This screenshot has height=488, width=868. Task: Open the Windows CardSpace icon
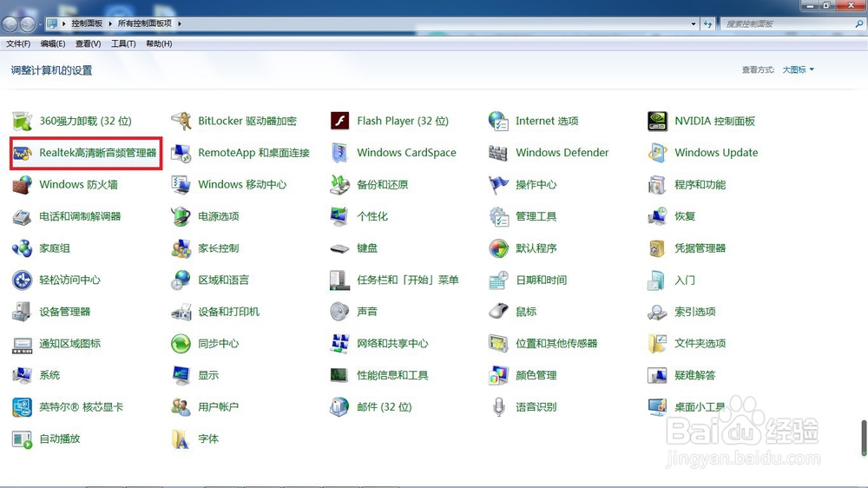click(339, 153)
